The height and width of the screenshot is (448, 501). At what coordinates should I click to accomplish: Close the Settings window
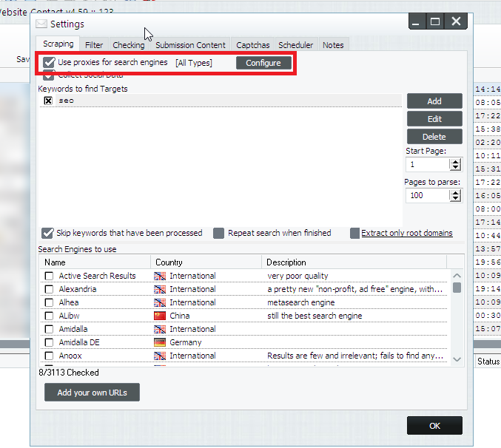(x=456, y=21)
